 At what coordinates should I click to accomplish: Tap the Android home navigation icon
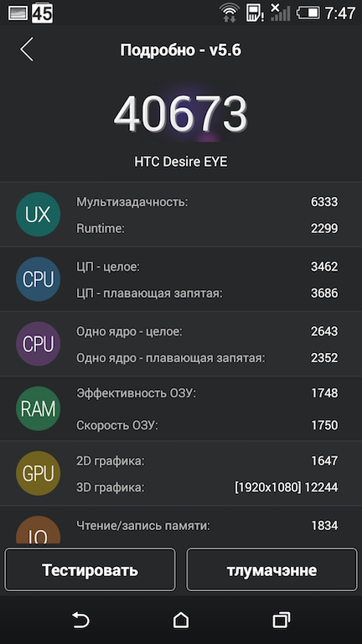pos(181,620)
